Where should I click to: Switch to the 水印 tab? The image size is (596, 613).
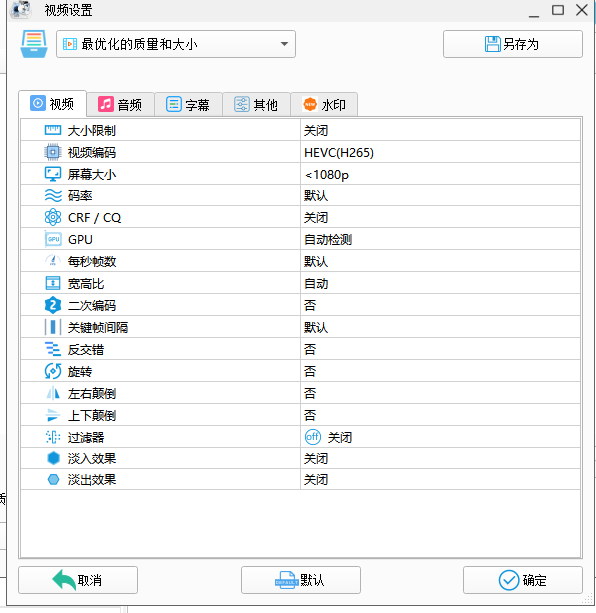pos(324,104)
